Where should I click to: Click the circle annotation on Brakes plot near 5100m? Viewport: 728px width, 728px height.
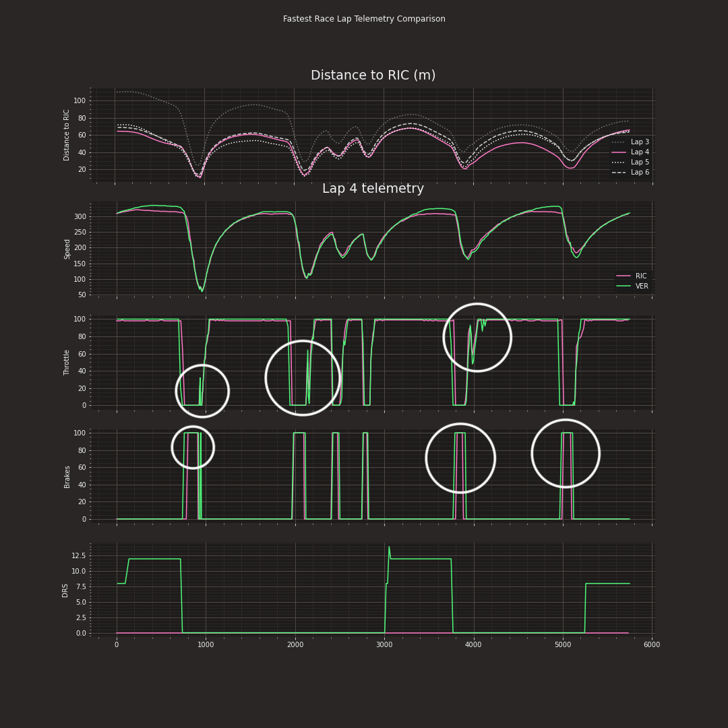565,454
